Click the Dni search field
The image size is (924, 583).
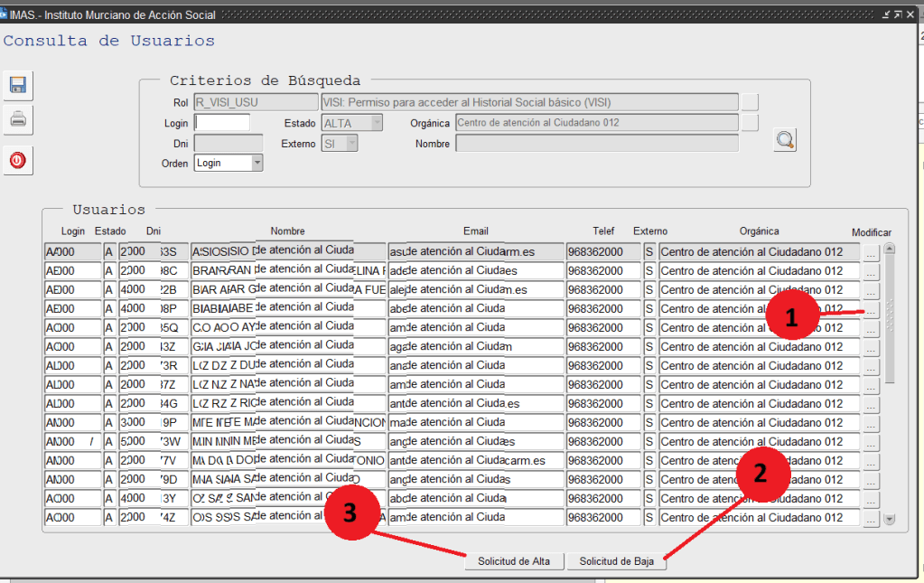228,143
